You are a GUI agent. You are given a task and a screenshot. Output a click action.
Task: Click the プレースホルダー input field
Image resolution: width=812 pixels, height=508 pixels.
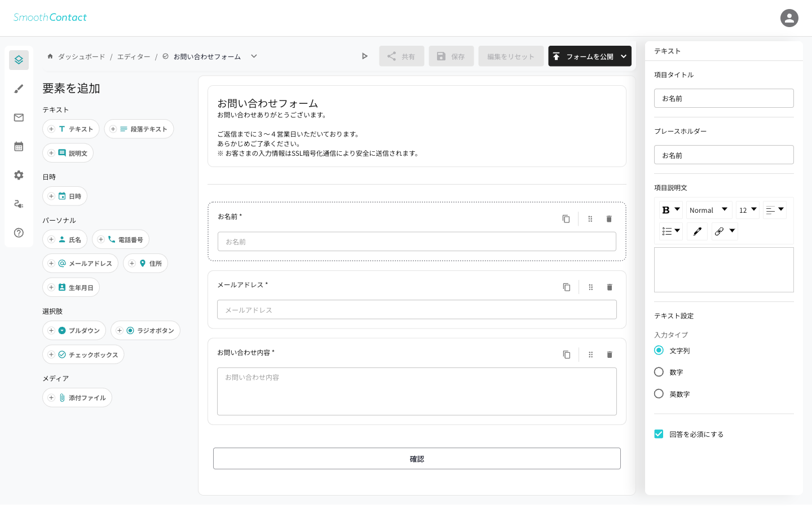pyautogui.click(x=723, y=155)
